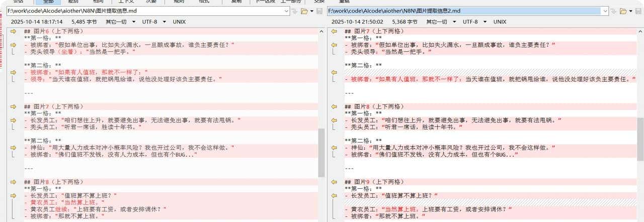Viewport: 644px width, 222px height.
Task: Expand right folder icon dropdown arrow
Action: point(631,11)
